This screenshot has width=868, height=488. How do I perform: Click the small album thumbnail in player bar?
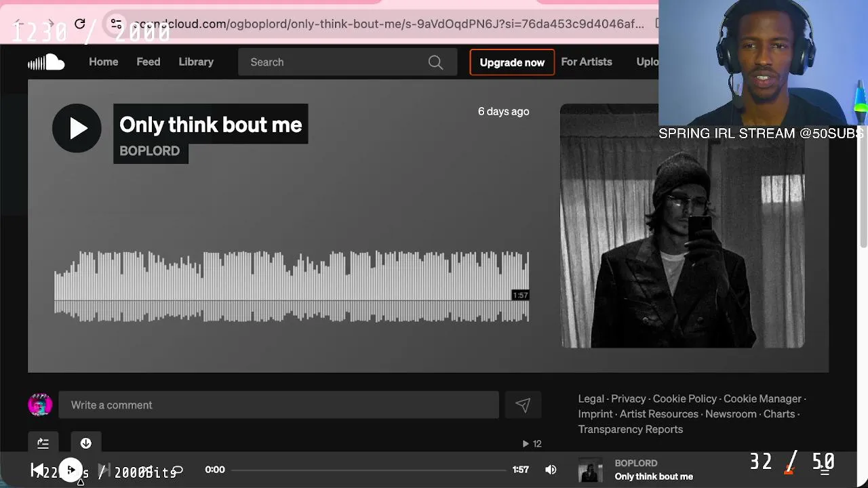[x=590, y=470]
